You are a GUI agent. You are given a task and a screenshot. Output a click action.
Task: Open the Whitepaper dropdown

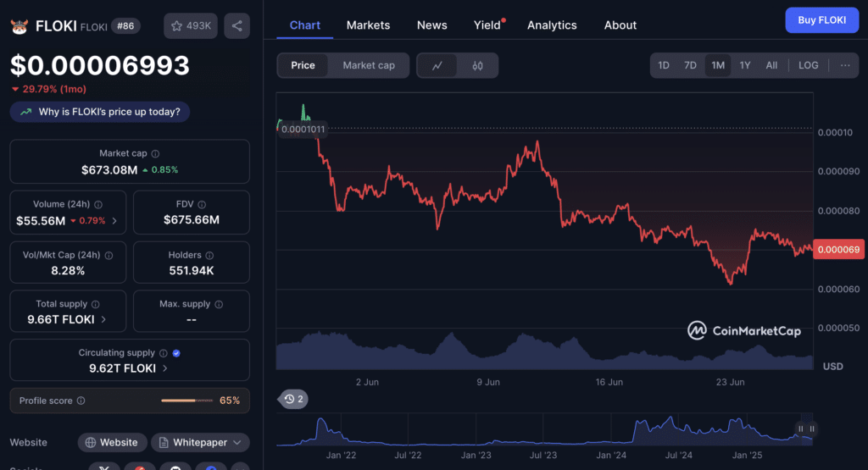point(200,442)
